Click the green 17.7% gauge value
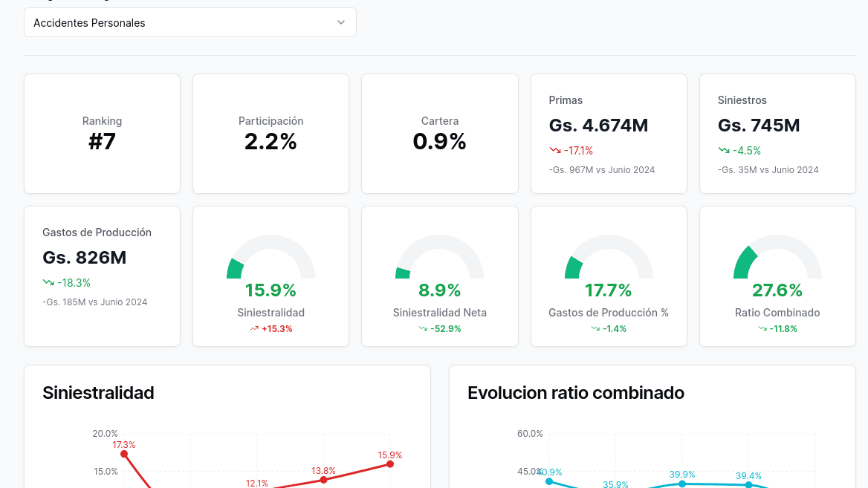 pos(609,290)
